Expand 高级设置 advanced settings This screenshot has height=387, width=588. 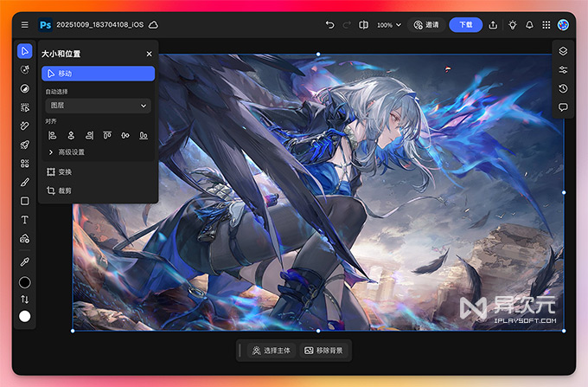point(67,152)
